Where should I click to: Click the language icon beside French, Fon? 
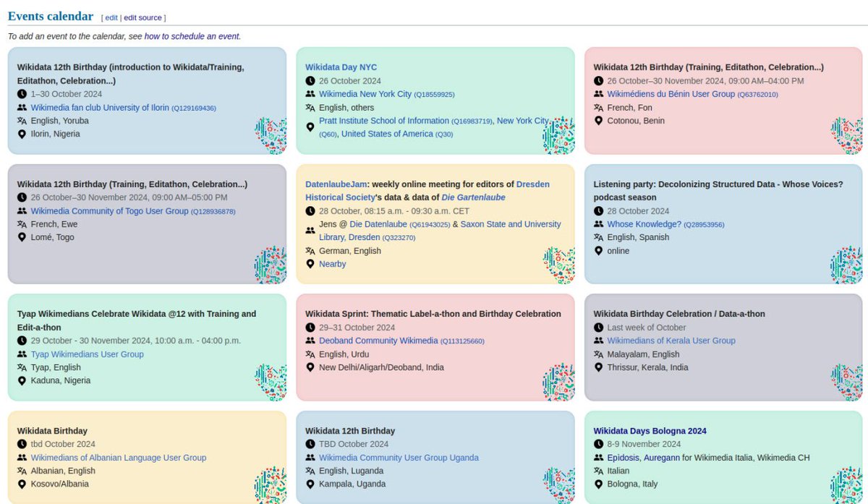(x=598, y=108)
